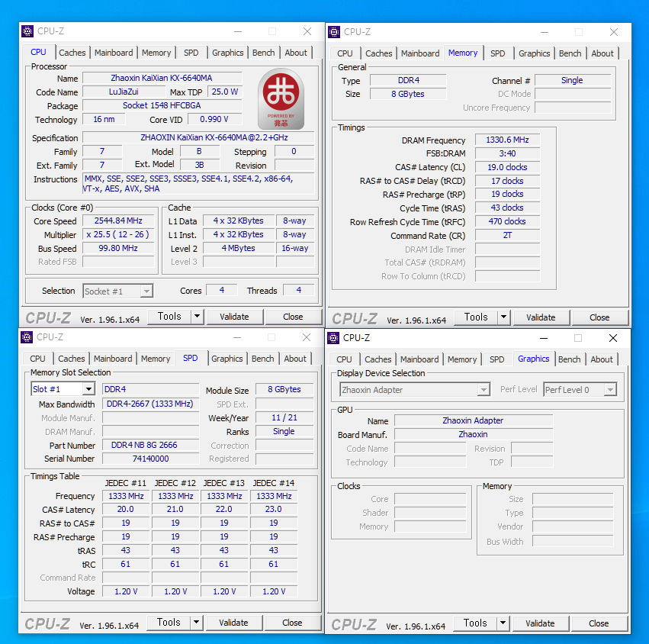Image resolution: width=649 pixels, height=644 pixels.
Task: Click Serial Number value 74140000
Action: [150, 459]
